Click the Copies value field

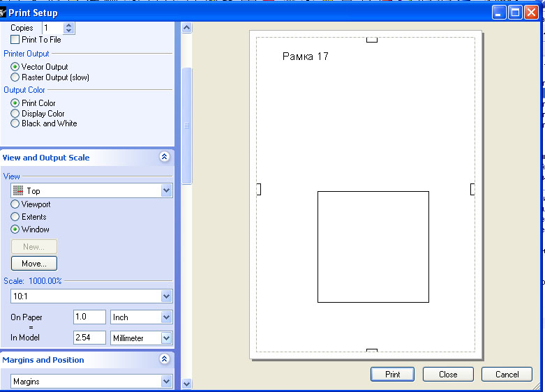pos(53,28)
